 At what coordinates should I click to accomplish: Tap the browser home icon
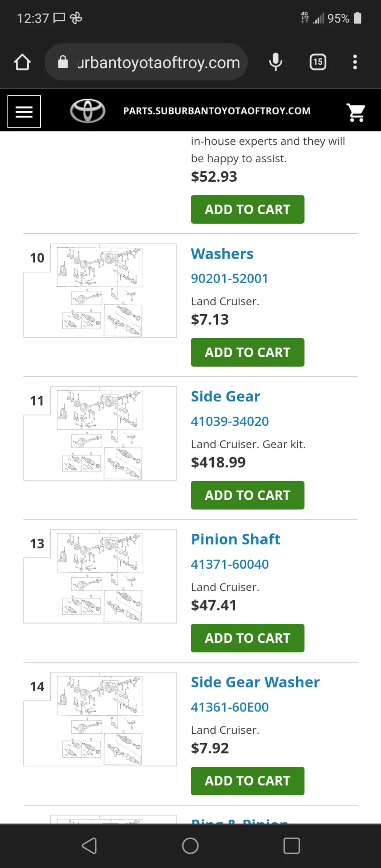22,62
